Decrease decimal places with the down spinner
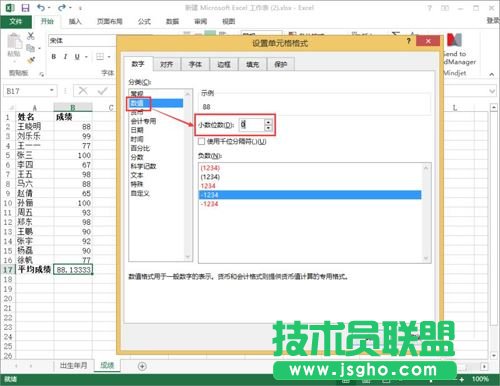The image size is (500, 386). [x=268, y=128]
